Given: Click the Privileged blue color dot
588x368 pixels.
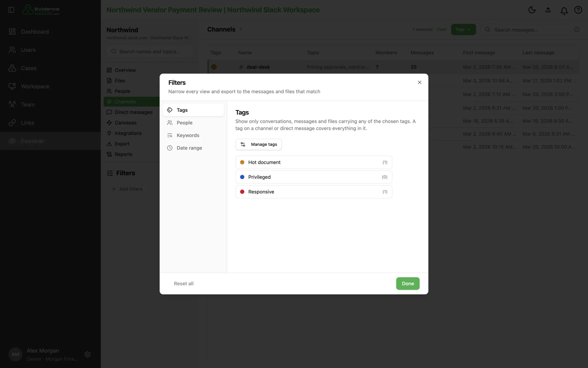Looking at the screenshot, I should [242, 177].
